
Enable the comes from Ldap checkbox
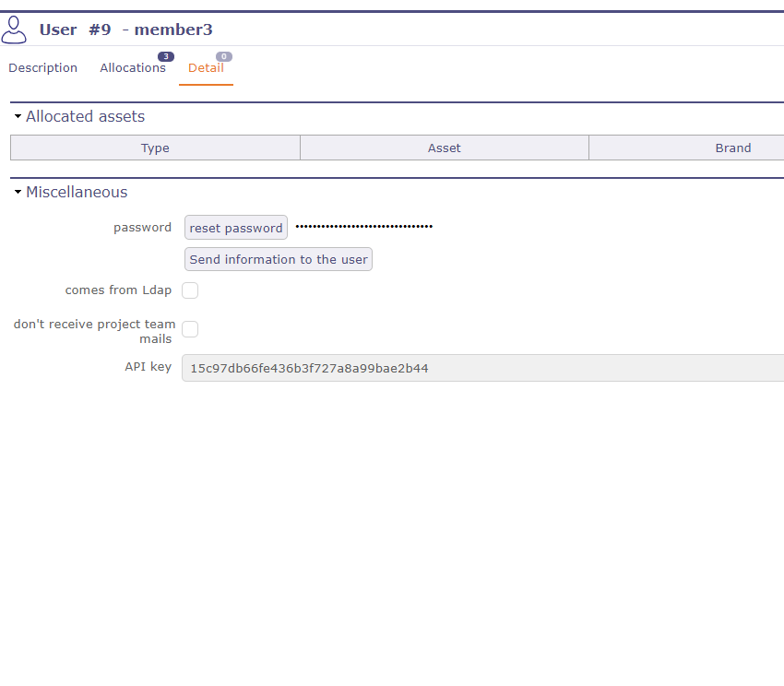tap(190, 290)
